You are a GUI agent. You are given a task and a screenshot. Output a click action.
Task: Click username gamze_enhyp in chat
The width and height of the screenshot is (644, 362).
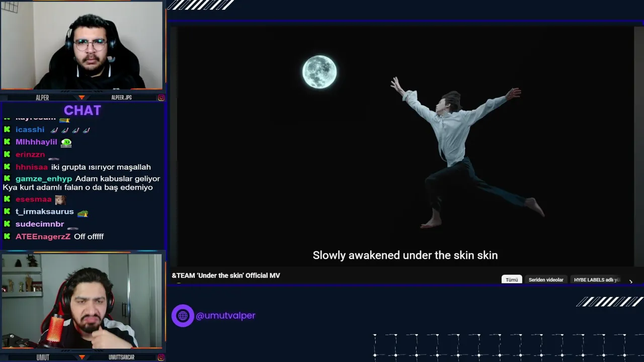point(44,179)
